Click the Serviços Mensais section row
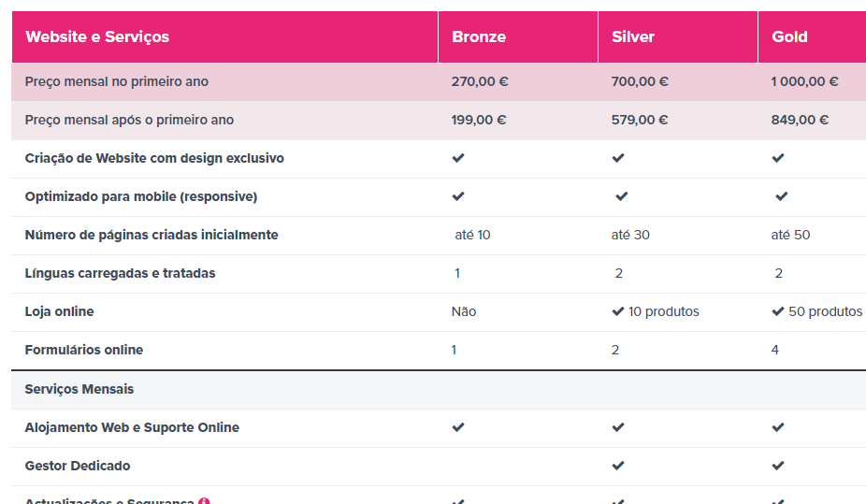Screen dimensions: 866x504 (79, 389)
